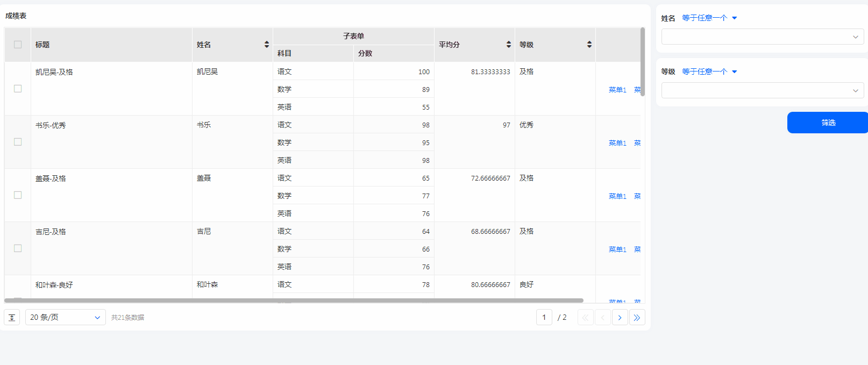The height and width of the screenshot is (365, 868).
Task: Click the page number input field
Action: 544,318
